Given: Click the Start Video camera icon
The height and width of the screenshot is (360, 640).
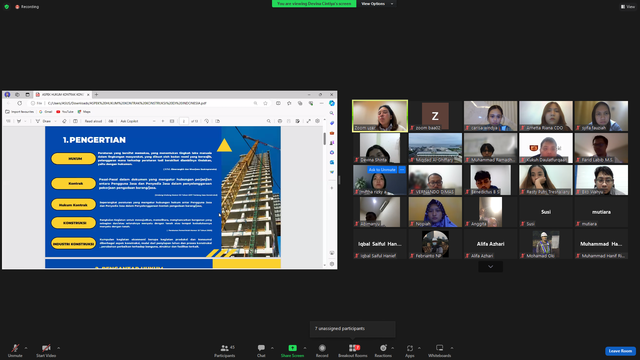Looking at the screenshot, I should coord(46,348).
